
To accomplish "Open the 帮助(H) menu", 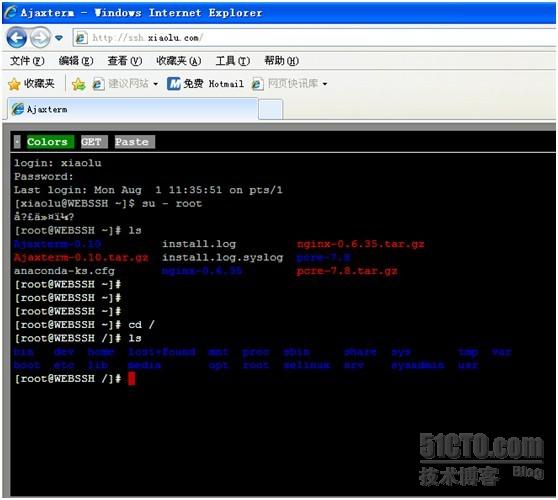I will pyautogui.click(x=281, y=61).
